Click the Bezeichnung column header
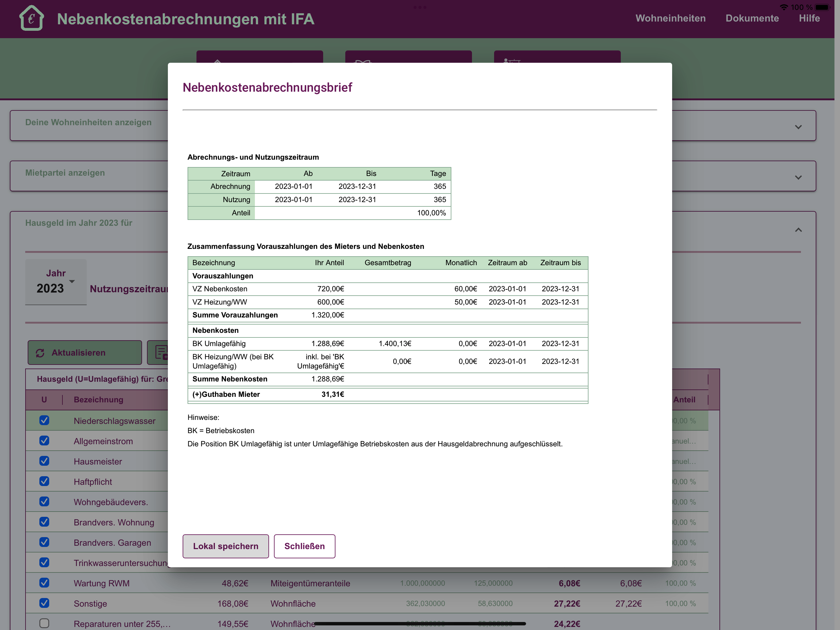The height and width of the screenshot is (630, 840). [98, 400]
